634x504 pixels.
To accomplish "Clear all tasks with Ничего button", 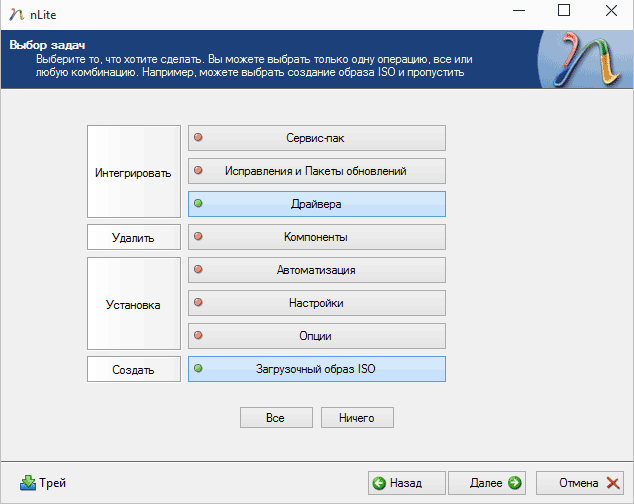I will pyautogui.click(x=357, y=417).
